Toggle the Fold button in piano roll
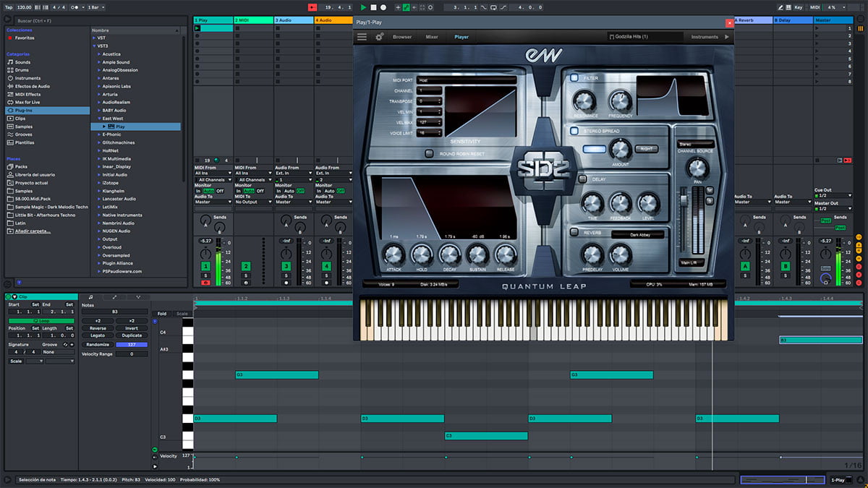Screen dimensions: 868x488 (x=161, y=314)
